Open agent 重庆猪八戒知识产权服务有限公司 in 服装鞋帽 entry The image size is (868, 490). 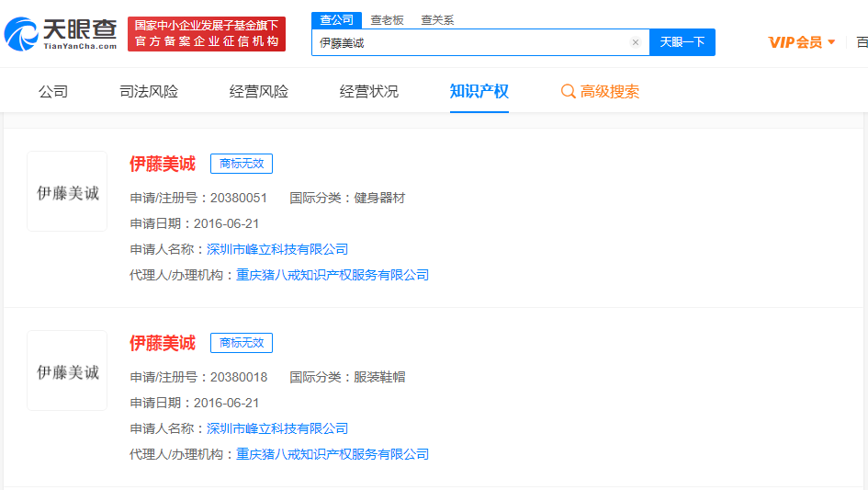point(333,454)
